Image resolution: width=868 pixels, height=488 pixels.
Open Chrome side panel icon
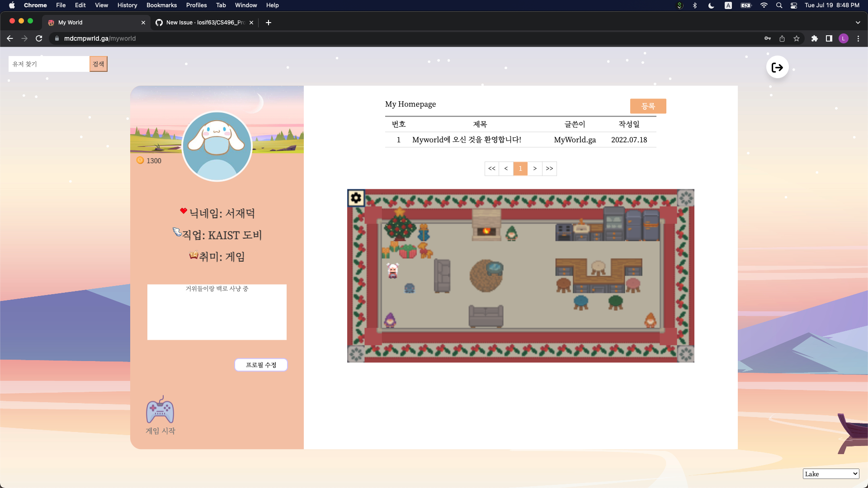pyautogui.click(x=829, y=38)
